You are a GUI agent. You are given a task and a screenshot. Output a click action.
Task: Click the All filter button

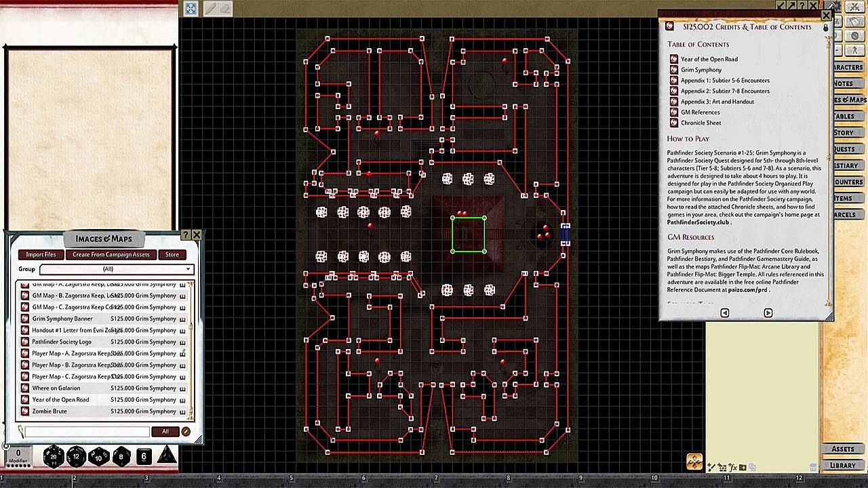[165, 432]
